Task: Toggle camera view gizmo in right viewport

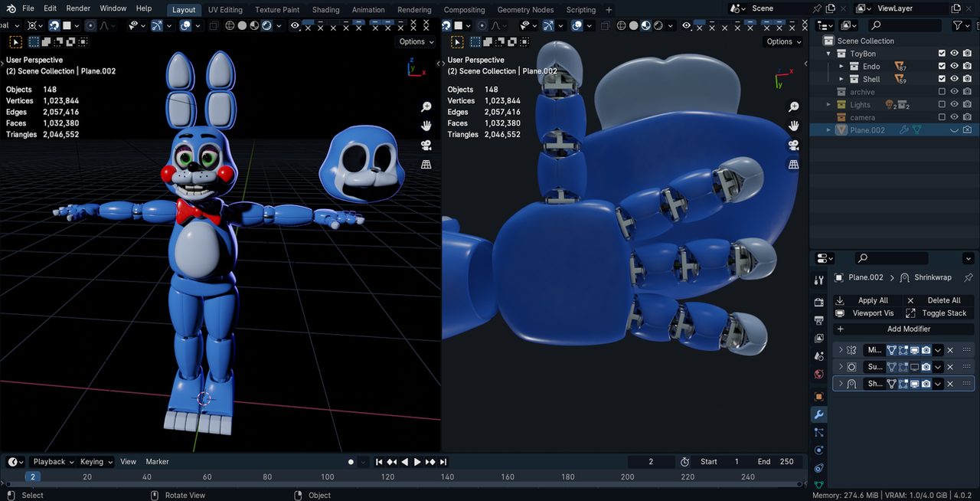Action: (794, 145)
